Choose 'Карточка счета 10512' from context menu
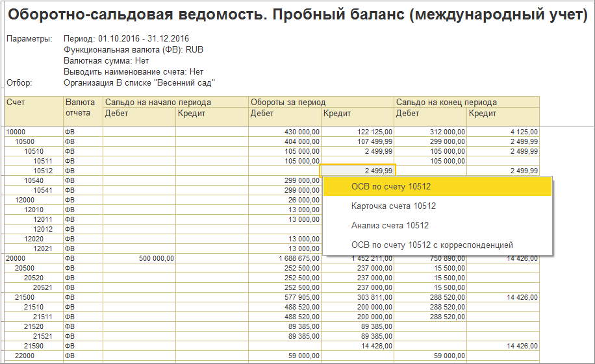The height and width of the screenshot is (364, 595). coord(438,206)
